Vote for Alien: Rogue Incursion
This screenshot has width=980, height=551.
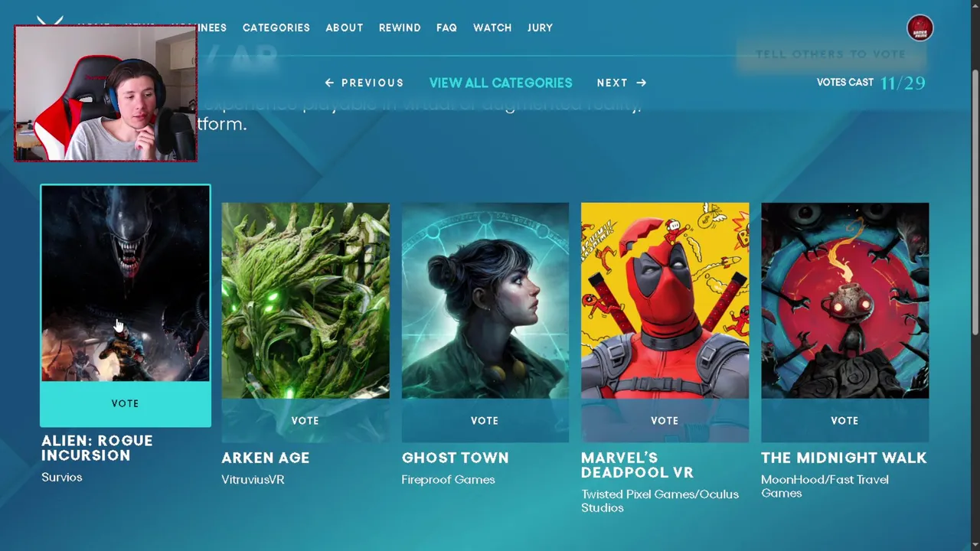126,403
